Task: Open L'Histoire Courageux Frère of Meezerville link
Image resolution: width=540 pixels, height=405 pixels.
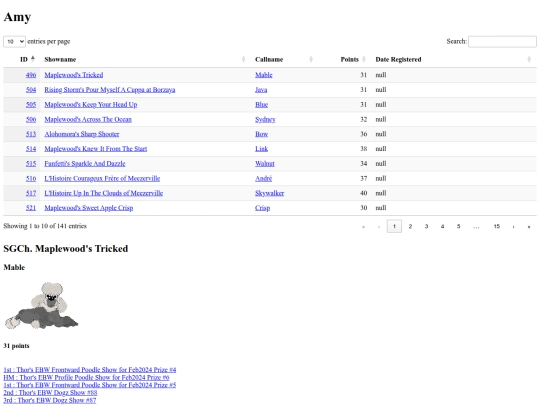Action: (x=102, y=178)
